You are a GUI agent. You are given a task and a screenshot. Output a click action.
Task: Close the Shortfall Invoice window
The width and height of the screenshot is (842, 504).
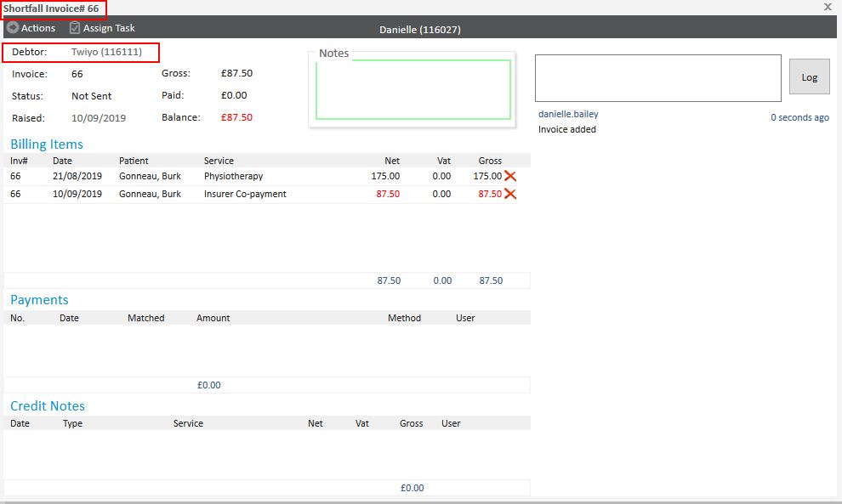828,7
